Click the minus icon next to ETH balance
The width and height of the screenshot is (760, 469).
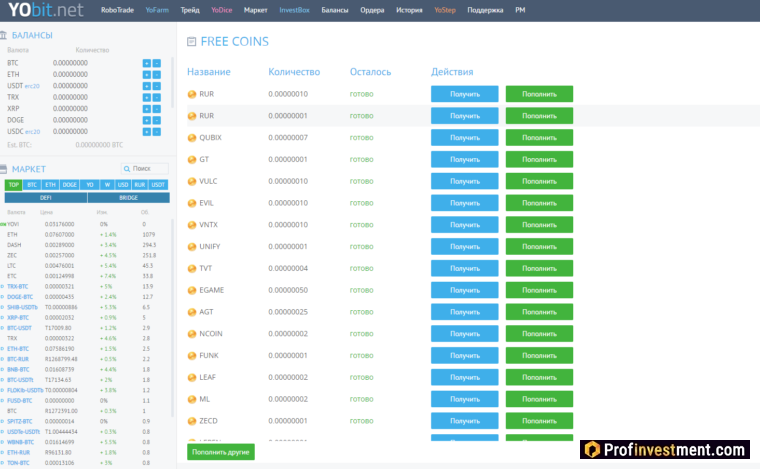click(x=156, y=74)
